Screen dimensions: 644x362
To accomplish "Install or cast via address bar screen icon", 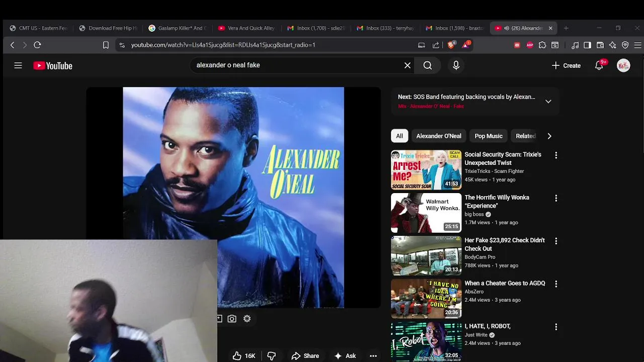I will click(422, 45).
